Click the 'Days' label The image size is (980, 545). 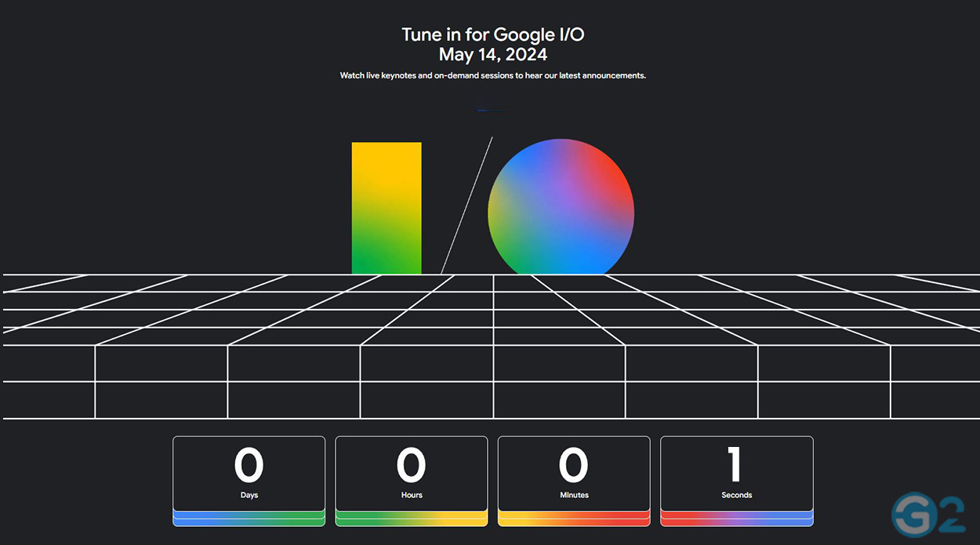(249, 496)
